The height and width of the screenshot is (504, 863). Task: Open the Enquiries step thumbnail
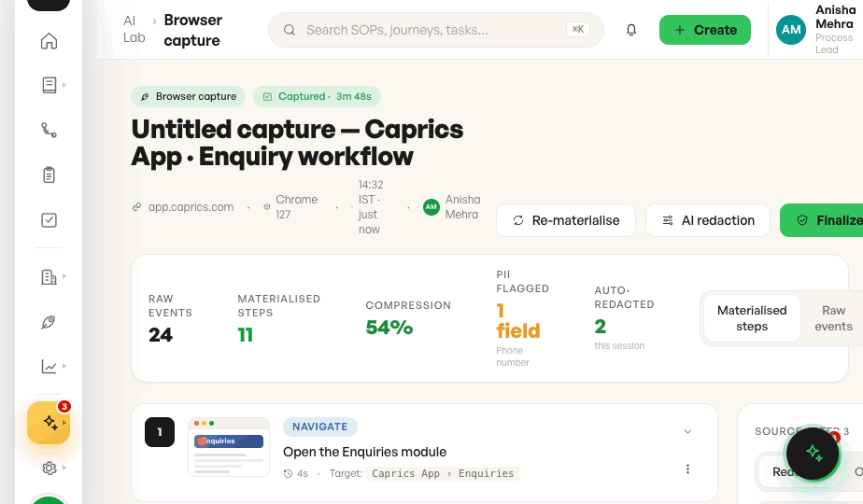[229, 447]
